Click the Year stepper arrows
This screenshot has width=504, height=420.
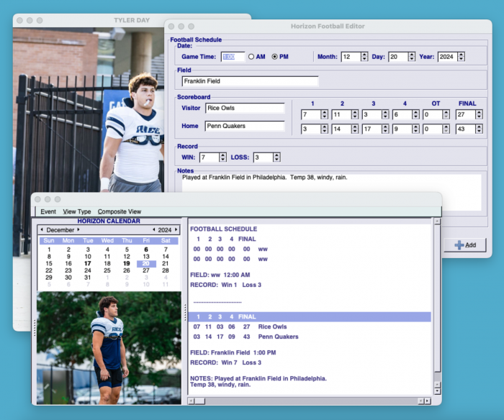pos(461,57)
